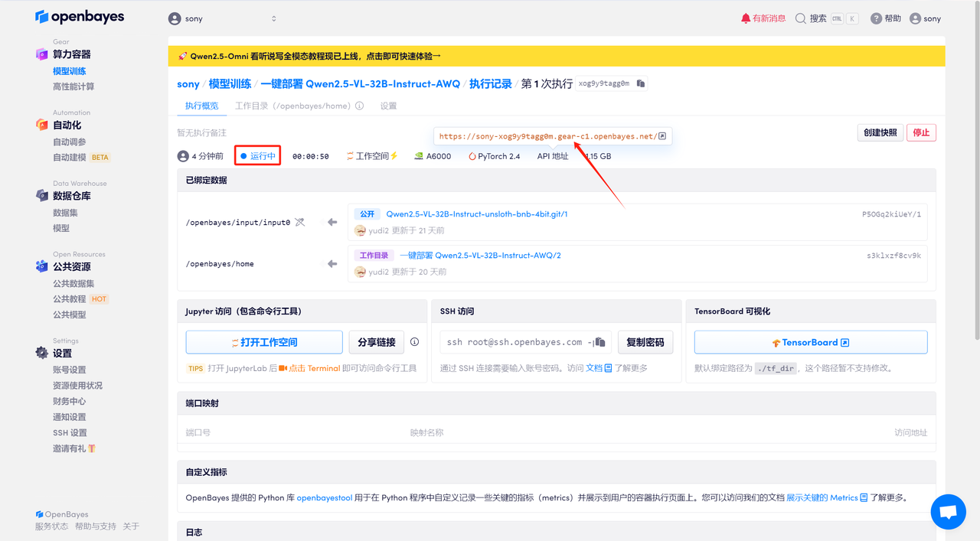
Task: Open 一键部署 Qwen2.5-VL-32B-Instruct-AWQ/2 working directory link
Action: (480, 256)
